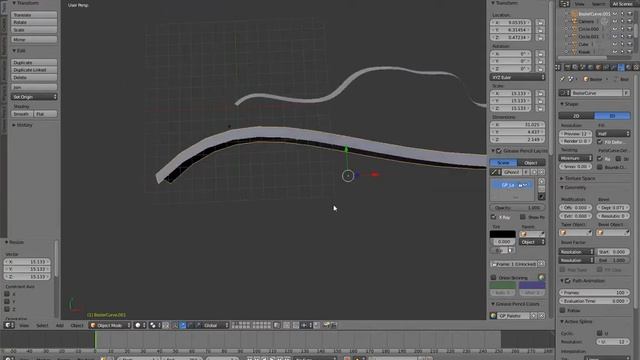Open the Object Mode dropdown
The image size is (640, 360).
pos(110,325)
